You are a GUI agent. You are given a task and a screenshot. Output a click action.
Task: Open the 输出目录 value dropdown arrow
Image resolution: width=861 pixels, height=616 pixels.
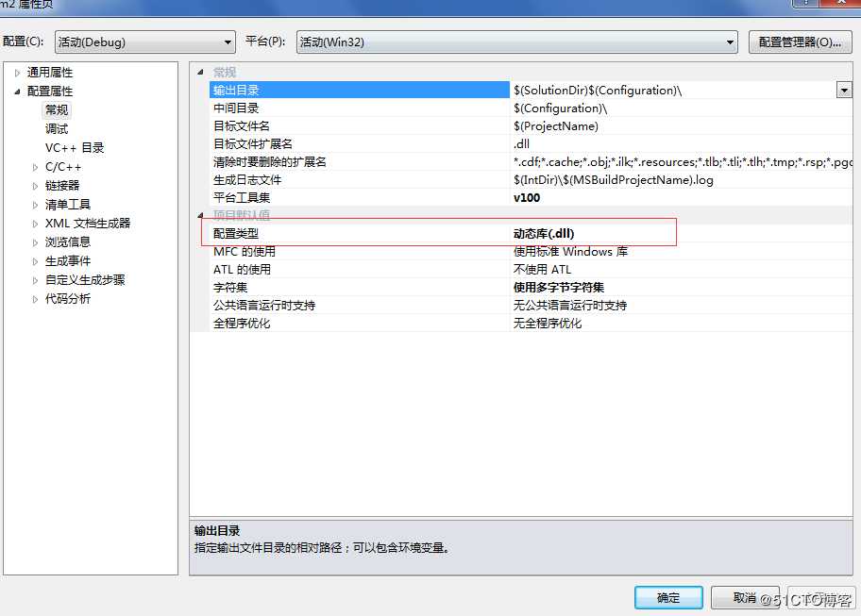click(844, 90)
